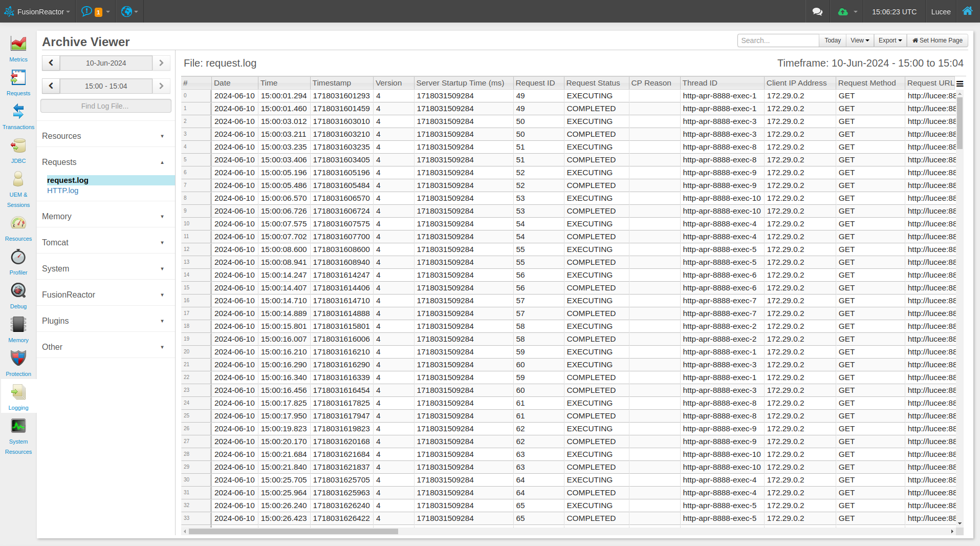Go to next date
980x546 pixels.
click(x=161, y=63)
